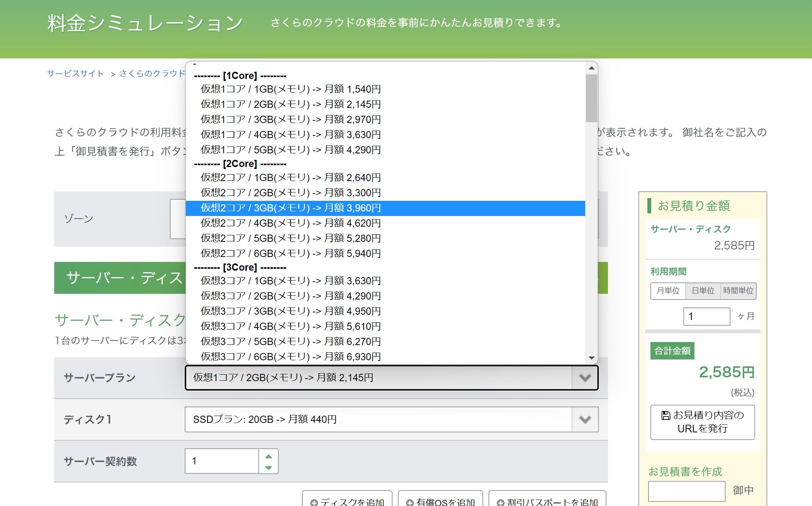Click chevron arrow of サーバープラン select
812x506 pixels.
click(x=585, y=378)
